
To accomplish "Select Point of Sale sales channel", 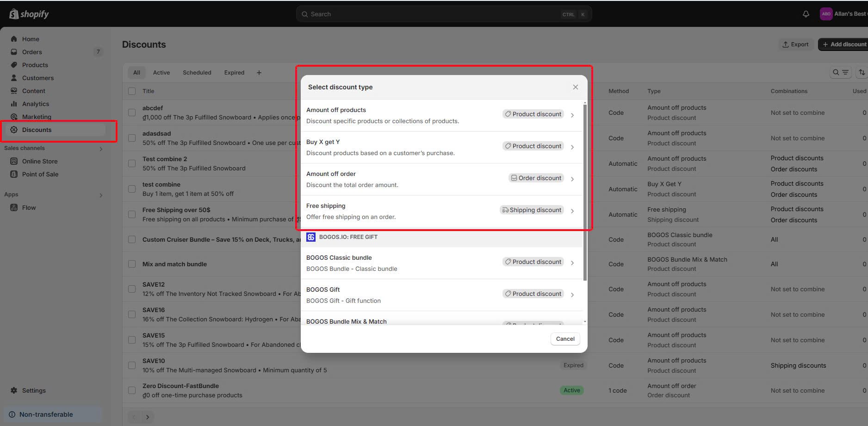I will pos(41,174).
